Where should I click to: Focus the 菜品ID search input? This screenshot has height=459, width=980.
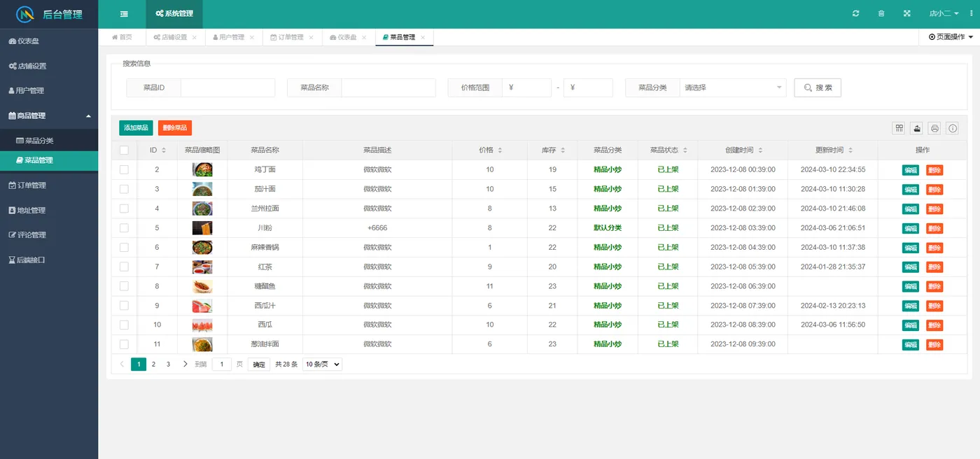(x=228, y=87)
